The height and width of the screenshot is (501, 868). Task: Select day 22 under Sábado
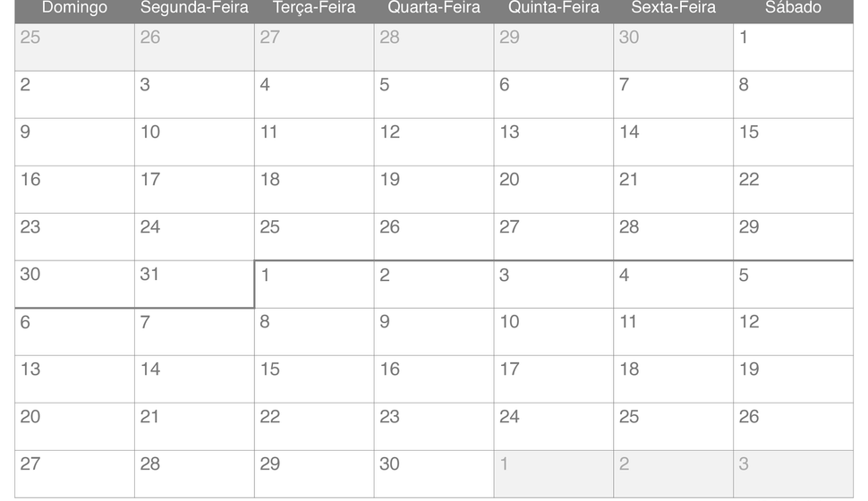tap(793, 190)
